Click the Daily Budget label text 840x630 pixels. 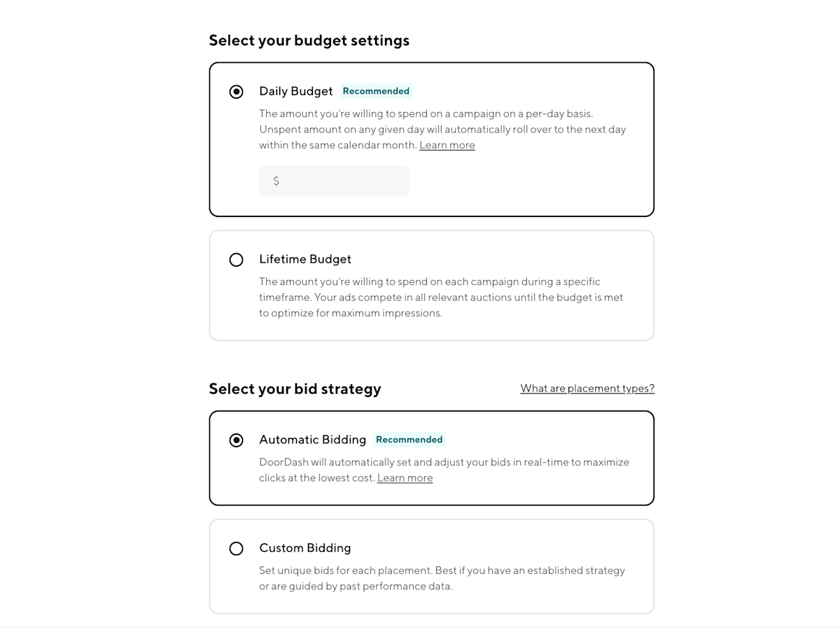295,91
